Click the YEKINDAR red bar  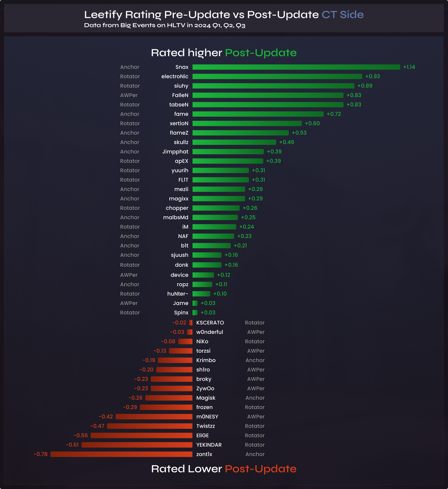(137, 445)
